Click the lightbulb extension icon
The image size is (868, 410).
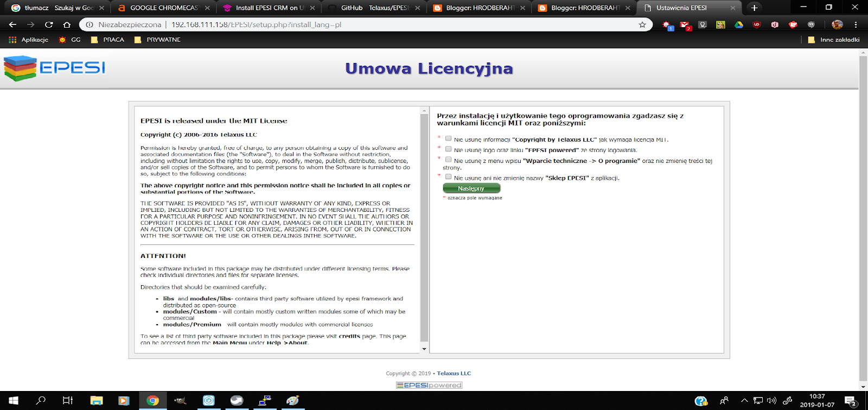[703, 24]
